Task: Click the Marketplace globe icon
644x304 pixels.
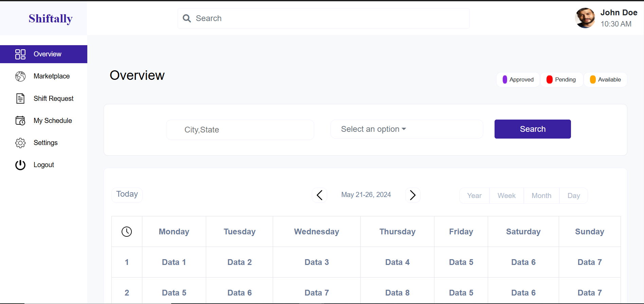Action: (x=20, y=76)
